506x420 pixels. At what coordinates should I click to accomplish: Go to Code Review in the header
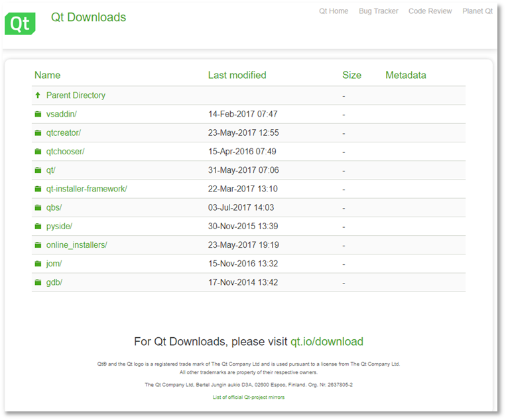430,11
